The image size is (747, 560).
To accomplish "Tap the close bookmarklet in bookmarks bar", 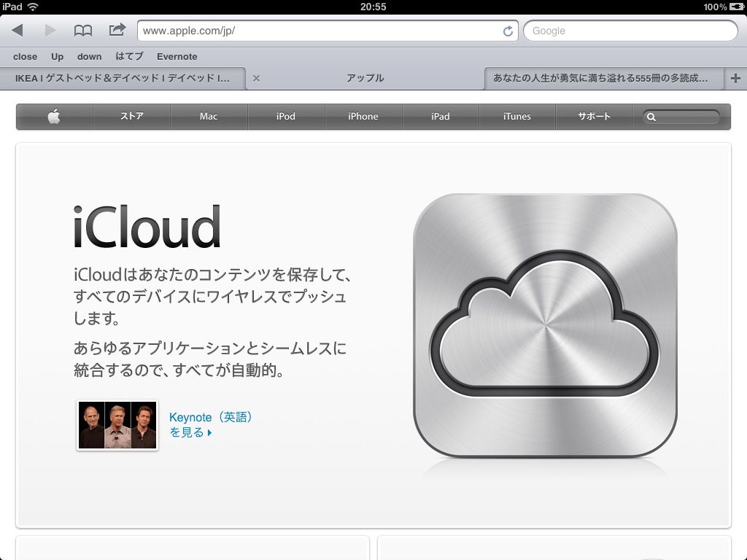I will [26, 57].
